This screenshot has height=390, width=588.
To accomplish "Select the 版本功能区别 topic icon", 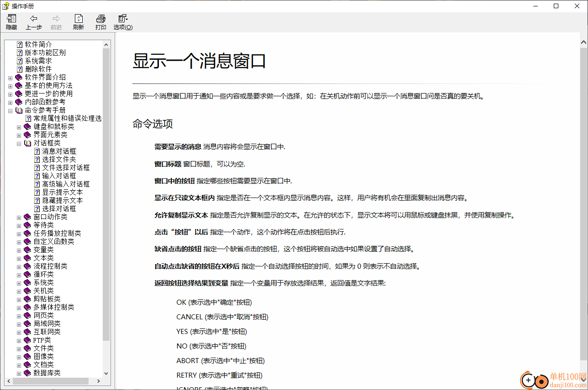I will [x=20, y=52].
